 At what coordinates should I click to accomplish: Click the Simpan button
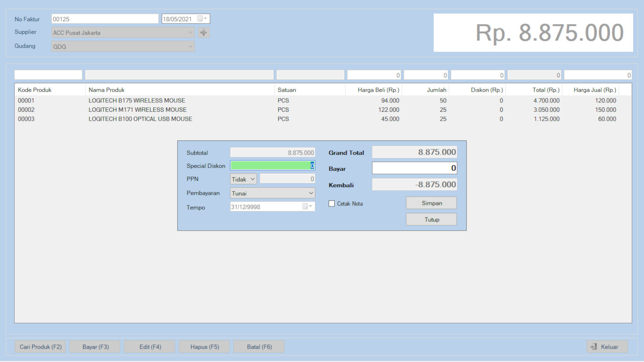point(431,203)
